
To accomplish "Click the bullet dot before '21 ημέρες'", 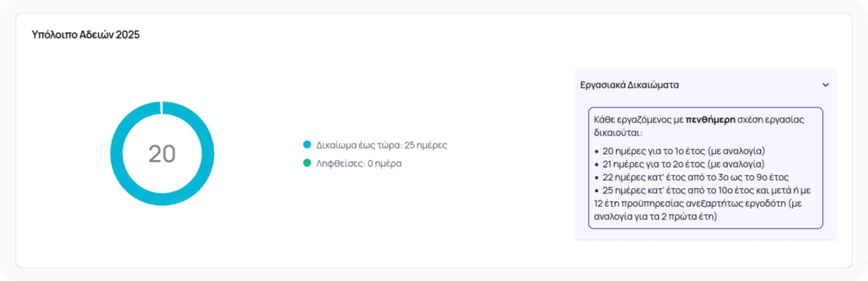I will coord(597,164).
